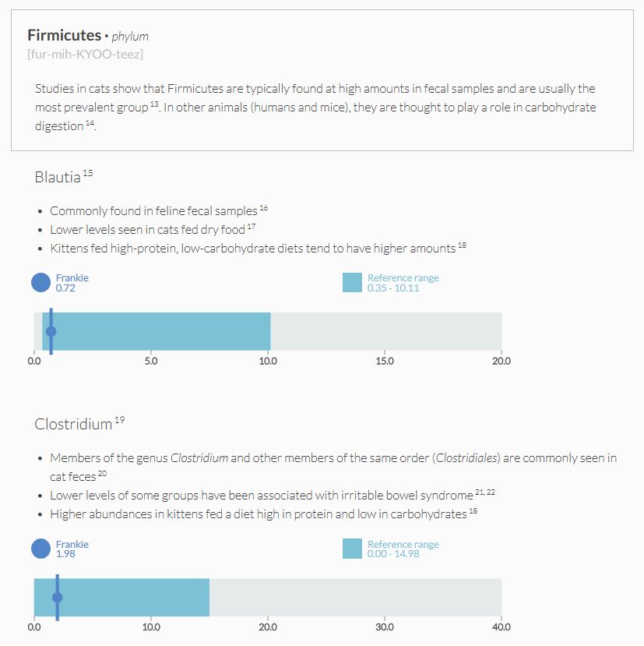Click the Frankie circle icon in Blautia legend
Viewport: 644px width, 646px height.
point(40,282)
